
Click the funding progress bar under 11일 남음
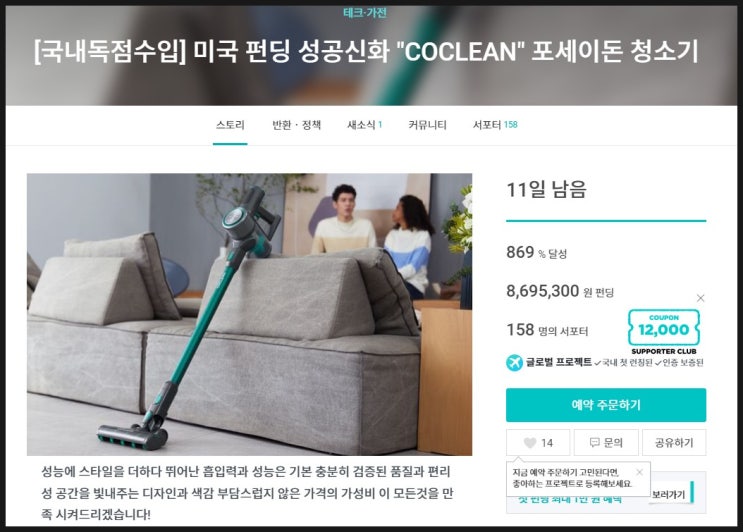[606, 221]
